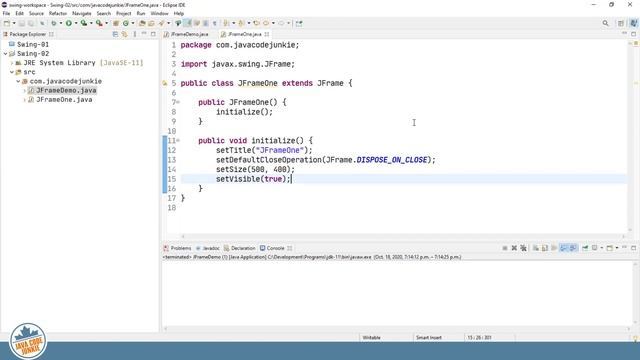
Task: Open the Refactor menu
Action: pyautogui.click(x=58, y=13)
